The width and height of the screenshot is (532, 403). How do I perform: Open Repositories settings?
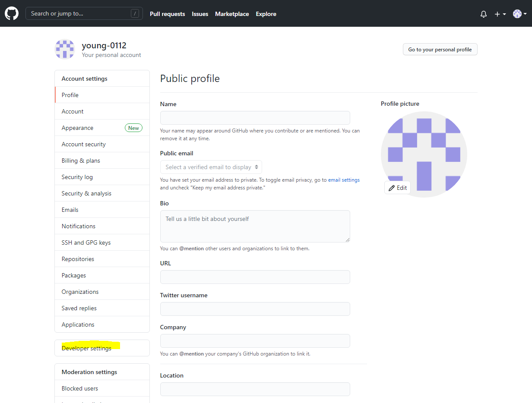coord(102,259)
